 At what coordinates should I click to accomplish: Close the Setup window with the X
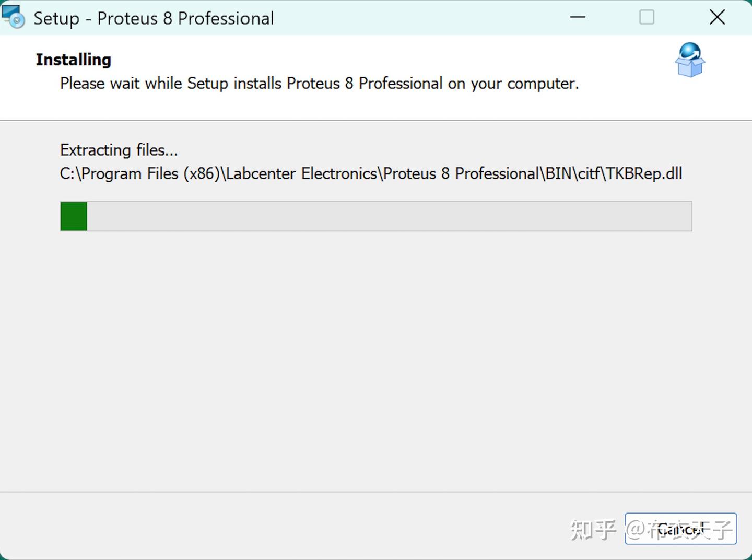click(717, 17)
